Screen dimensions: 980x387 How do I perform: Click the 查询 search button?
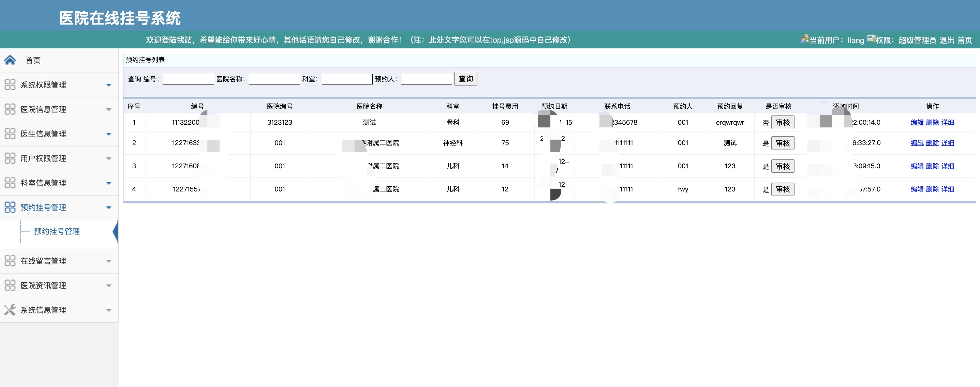[466, 79]
